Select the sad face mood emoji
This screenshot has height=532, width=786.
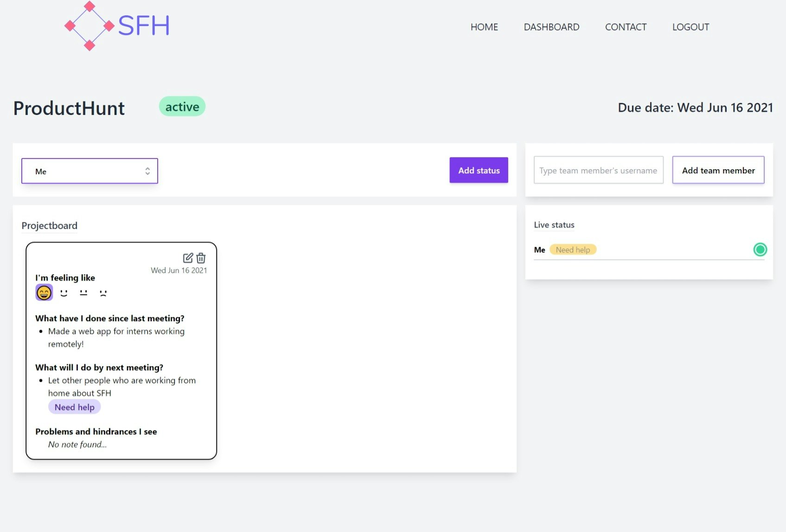pos(103,293)
